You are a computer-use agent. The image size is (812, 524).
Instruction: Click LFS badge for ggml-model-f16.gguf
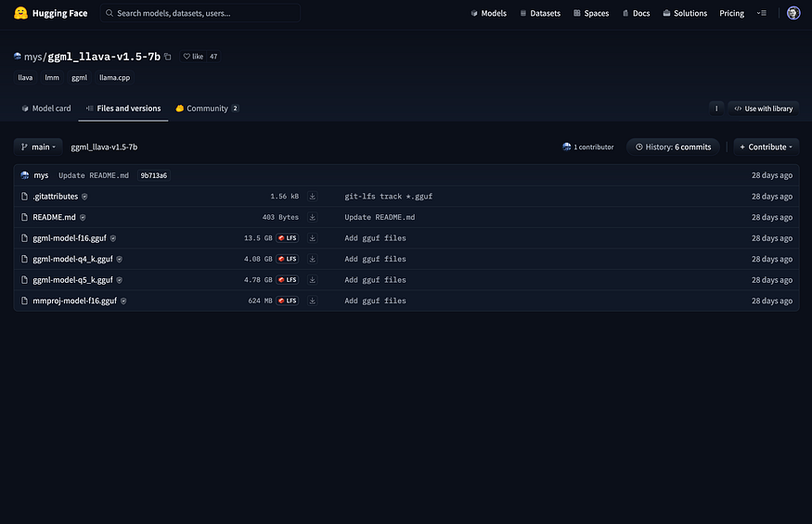tap(288, 238)
